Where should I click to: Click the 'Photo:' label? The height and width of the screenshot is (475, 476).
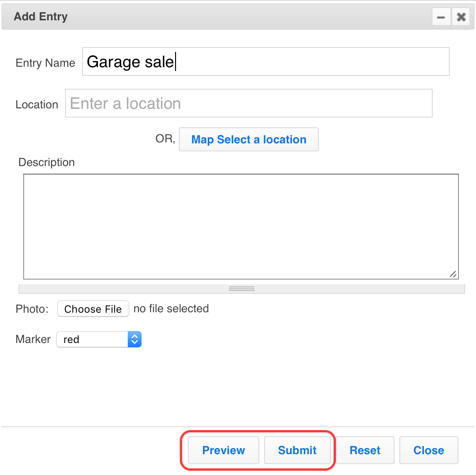pos(31,308)
